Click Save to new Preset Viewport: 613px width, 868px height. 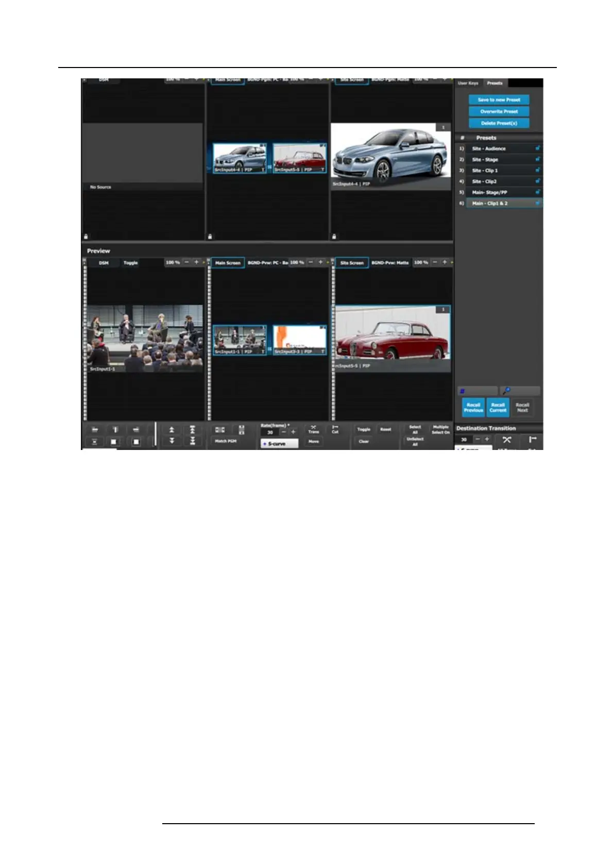(x=499, y=100)
